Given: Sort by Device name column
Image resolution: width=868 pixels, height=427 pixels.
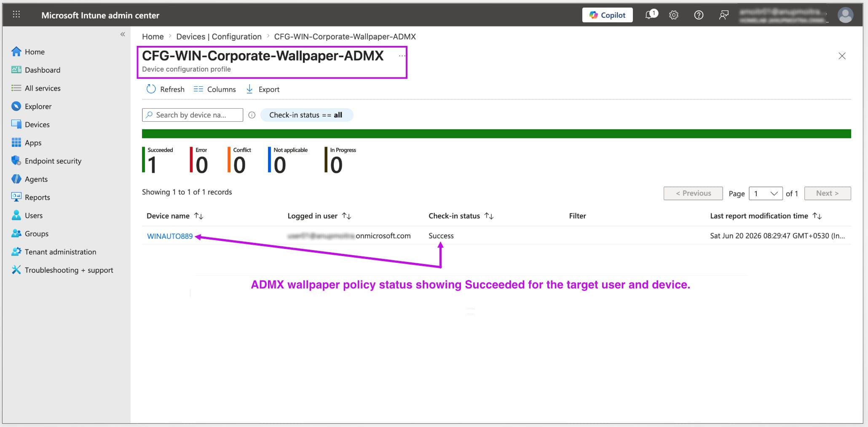Looking at the screenshot, I should click(175, 216).
